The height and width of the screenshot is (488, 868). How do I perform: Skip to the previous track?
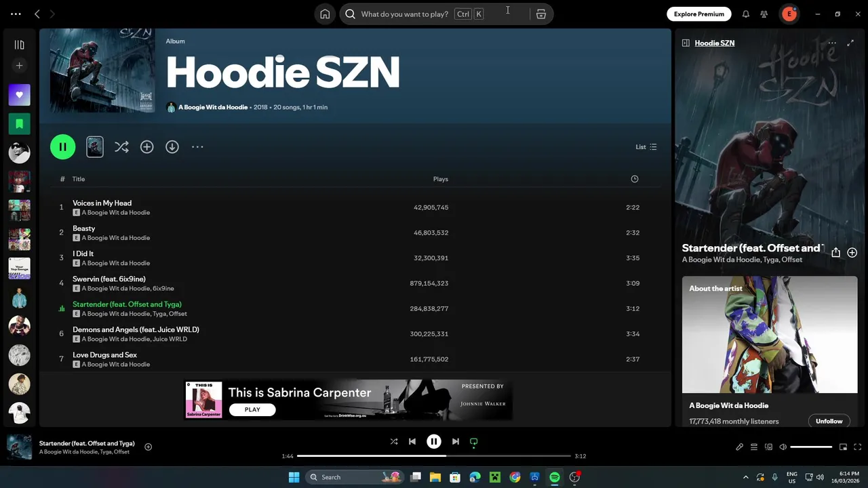click(x=412, y=441)
